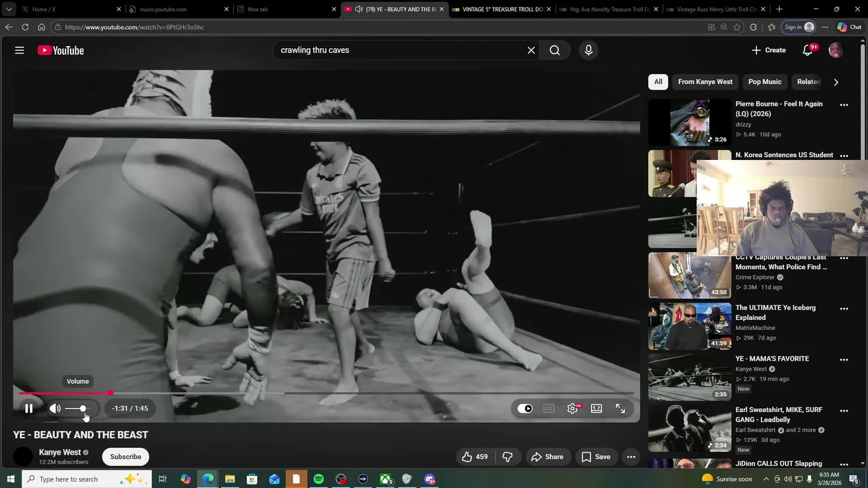Open the tab search dropdown arrow

(x=8, y=9)
